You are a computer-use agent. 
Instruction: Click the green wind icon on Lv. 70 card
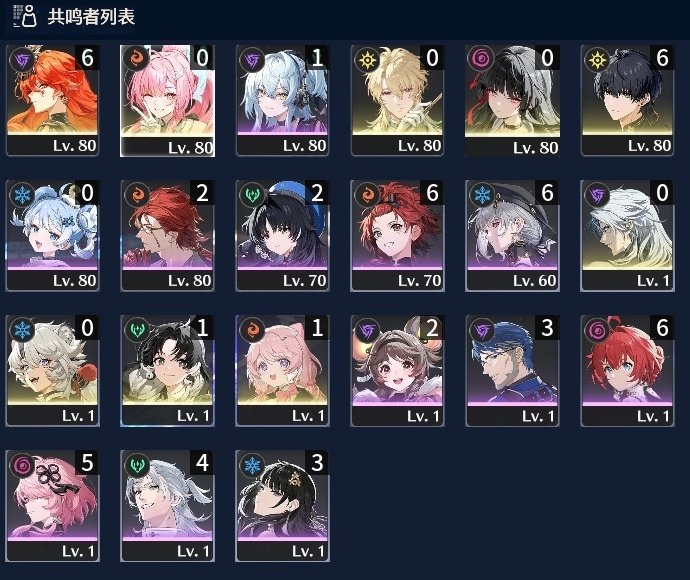pyautogui.click(x=252, y=194)
